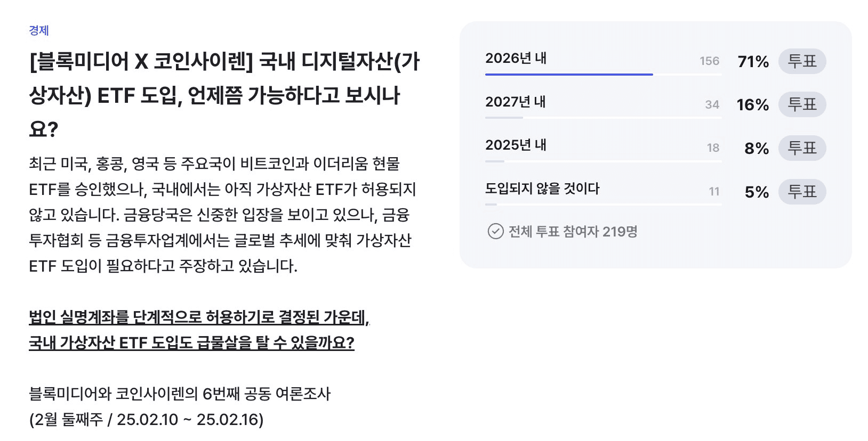Click 전체 투표 참여자 219명 text
The width and height of the screenshot is (868, 441).
pos(574,231)
